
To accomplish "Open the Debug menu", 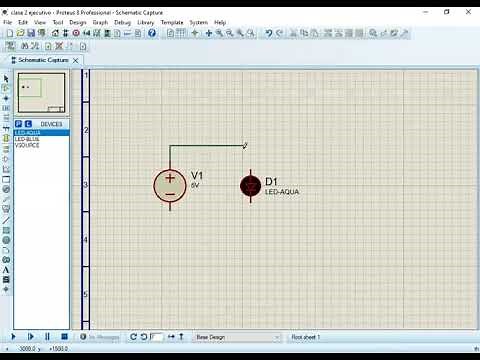I will point(122,22).
